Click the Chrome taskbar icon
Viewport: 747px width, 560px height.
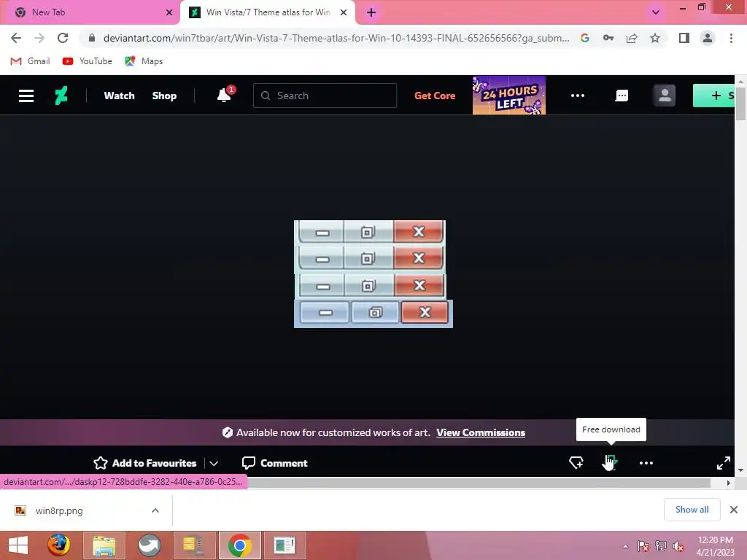tap(239, 545)
